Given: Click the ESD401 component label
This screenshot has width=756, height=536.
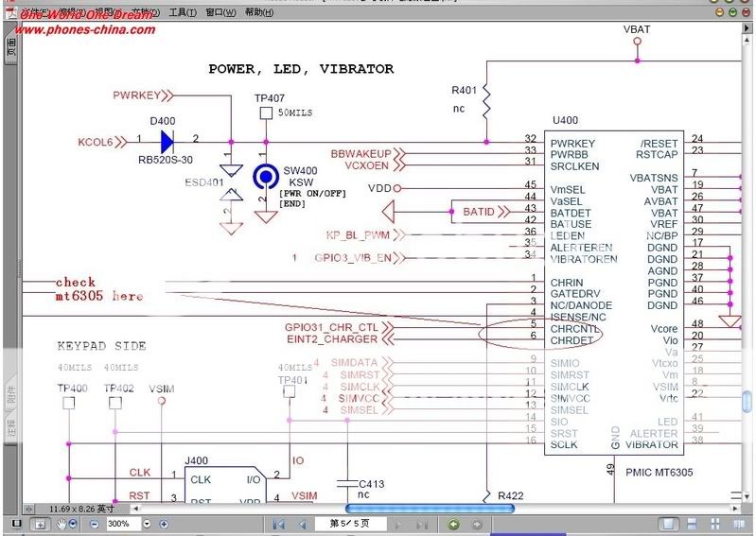Looking at the screenshot, I should (x=204, y=182).
